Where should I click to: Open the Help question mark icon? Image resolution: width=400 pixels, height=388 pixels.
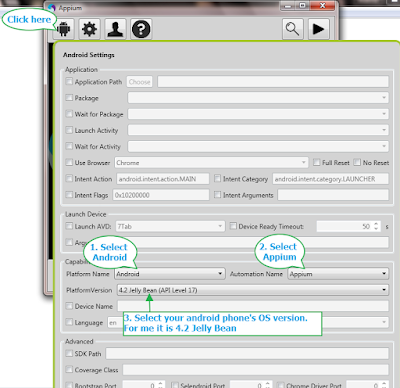141,29
